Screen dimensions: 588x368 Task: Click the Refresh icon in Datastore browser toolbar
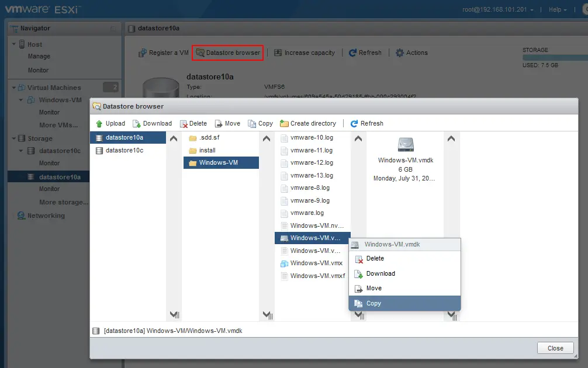click(x=354, y=124)
